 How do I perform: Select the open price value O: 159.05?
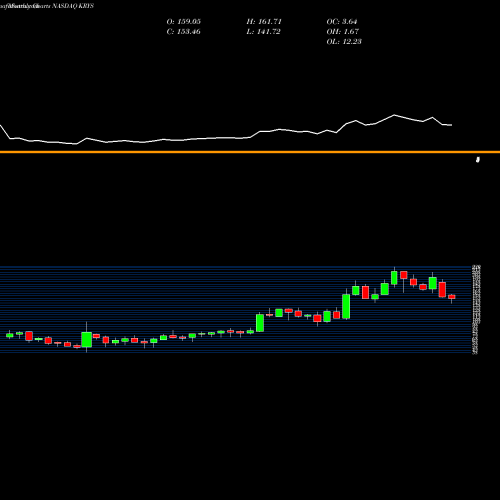pos(184,22)
